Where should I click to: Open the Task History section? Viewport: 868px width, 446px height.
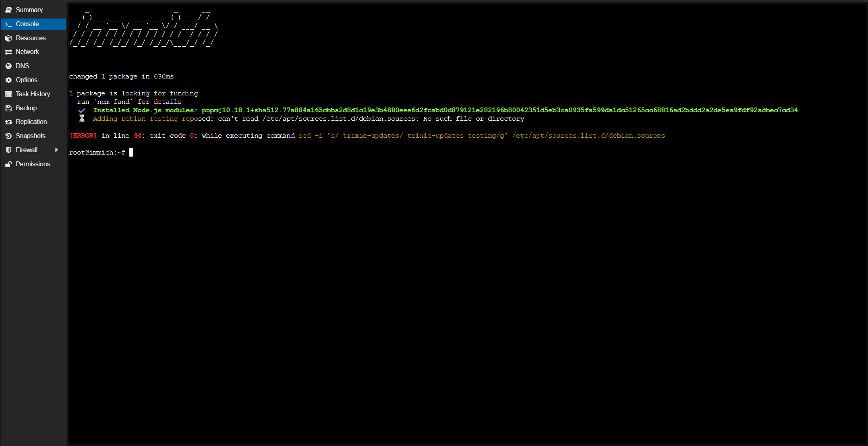click(x=33, y=94)
